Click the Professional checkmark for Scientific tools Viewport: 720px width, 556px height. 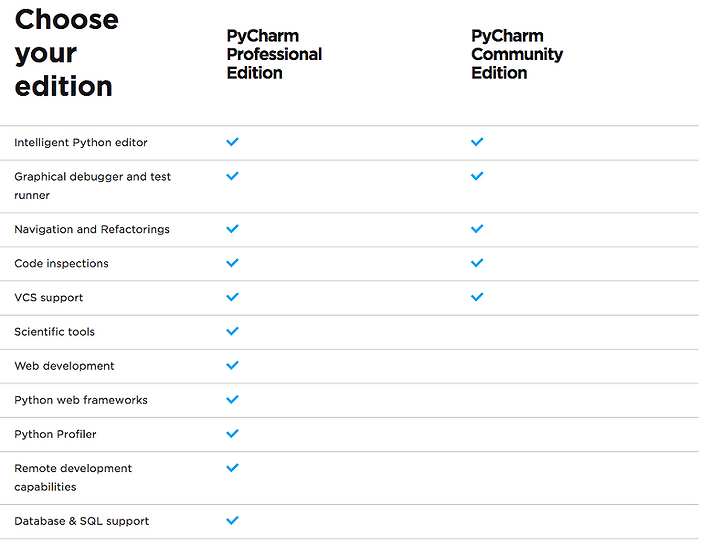pyautogui.click(x=232, y=331)
